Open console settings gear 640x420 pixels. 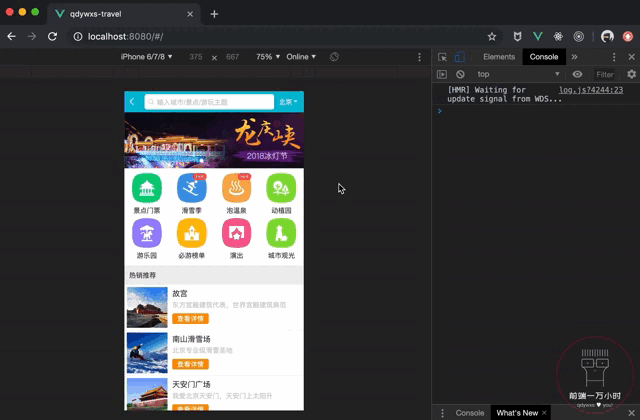631,74
